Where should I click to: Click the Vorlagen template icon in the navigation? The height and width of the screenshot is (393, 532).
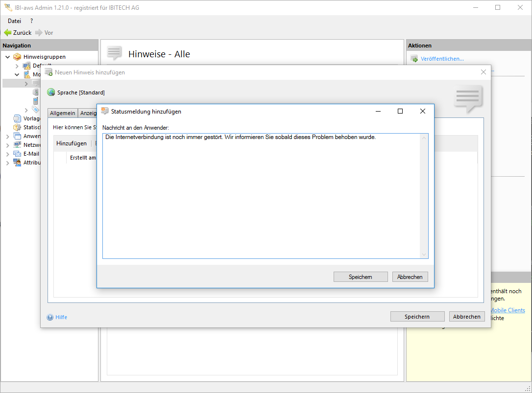click(x=18, y=118)
